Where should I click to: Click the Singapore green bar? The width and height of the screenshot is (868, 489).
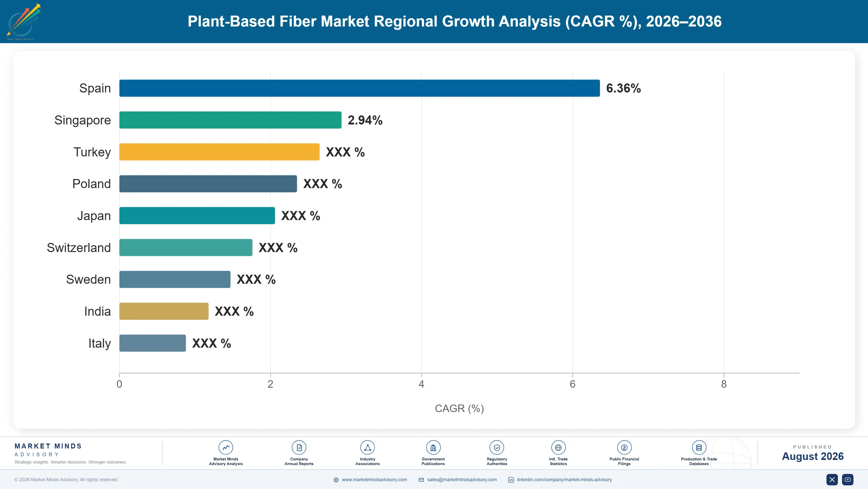tap(230, 120)
